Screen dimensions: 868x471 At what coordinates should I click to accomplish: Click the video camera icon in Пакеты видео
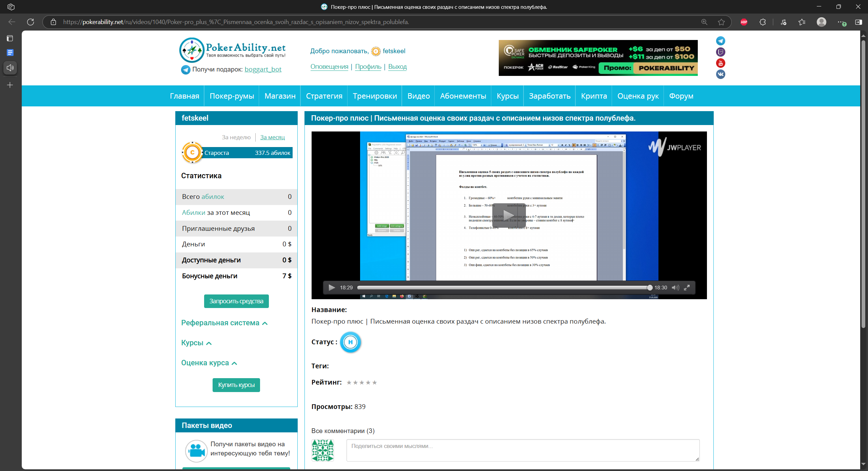tap(196, 451)
